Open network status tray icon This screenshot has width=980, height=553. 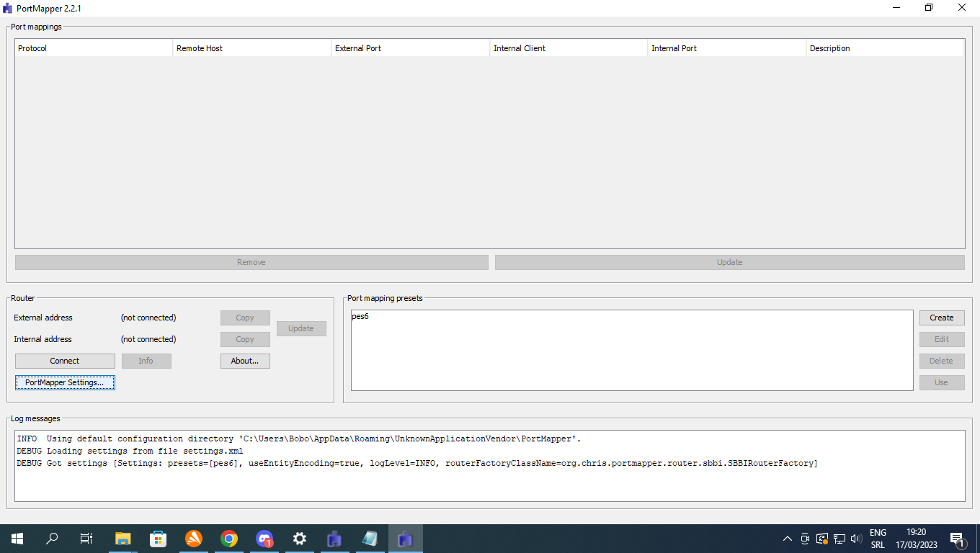pos(839,539)
